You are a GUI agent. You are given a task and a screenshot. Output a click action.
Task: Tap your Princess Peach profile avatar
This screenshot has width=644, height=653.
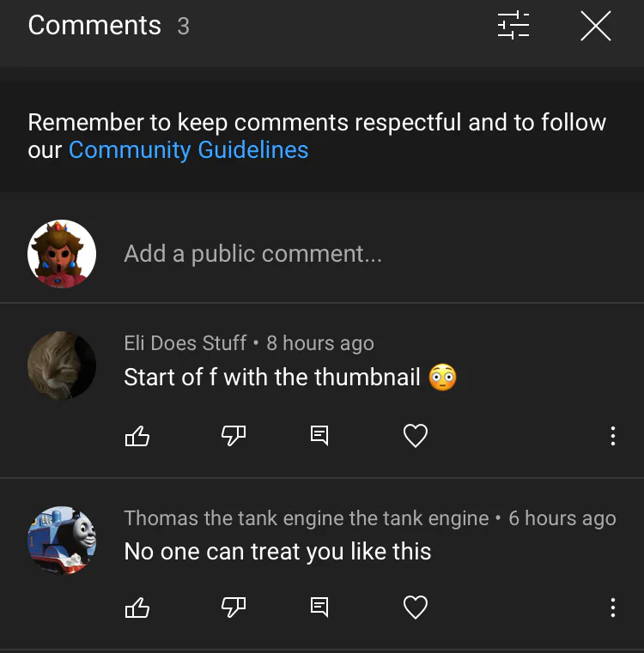[x=62, y=254]
